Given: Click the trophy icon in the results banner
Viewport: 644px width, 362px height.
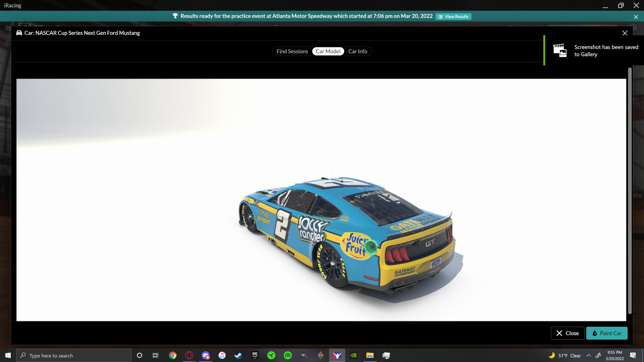Looking at the screenshot, I should [x=175, y=16].
